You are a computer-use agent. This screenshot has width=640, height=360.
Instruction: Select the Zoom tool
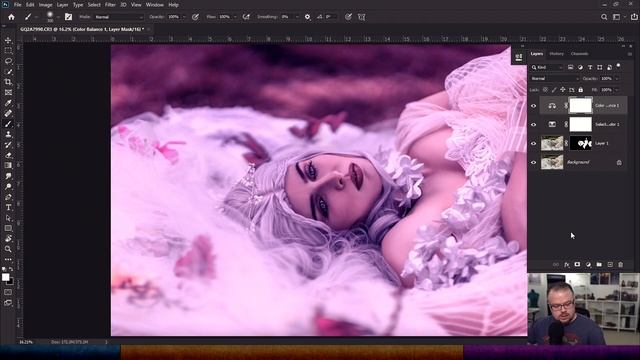click(8, 249)
